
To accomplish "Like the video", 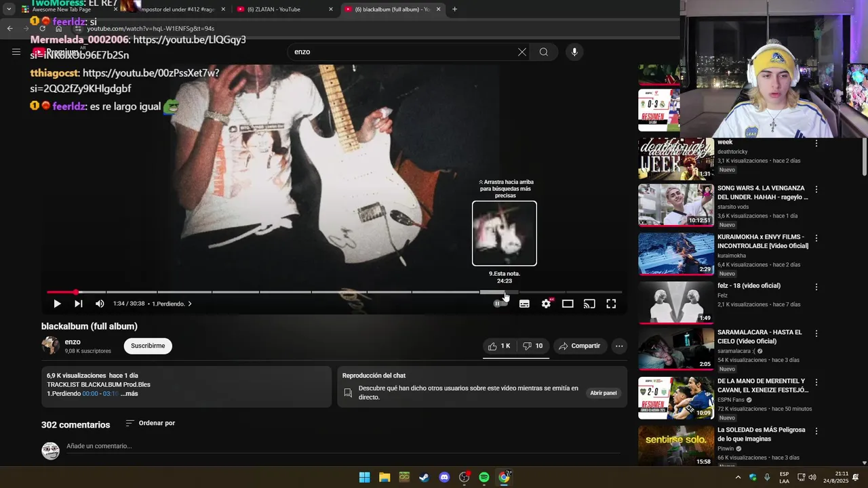I will [499, 346].
